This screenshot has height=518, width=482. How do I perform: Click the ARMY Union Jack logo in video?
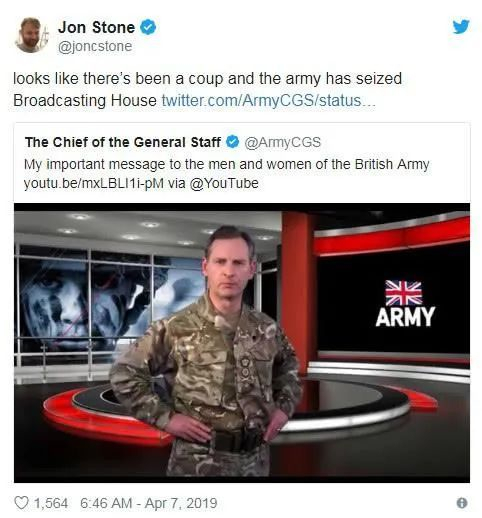404,303
